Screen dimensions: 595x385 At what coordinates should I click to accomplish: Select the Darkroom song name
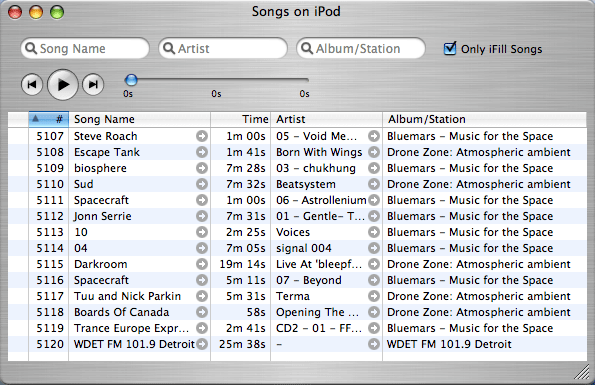(x=101, y=264)
